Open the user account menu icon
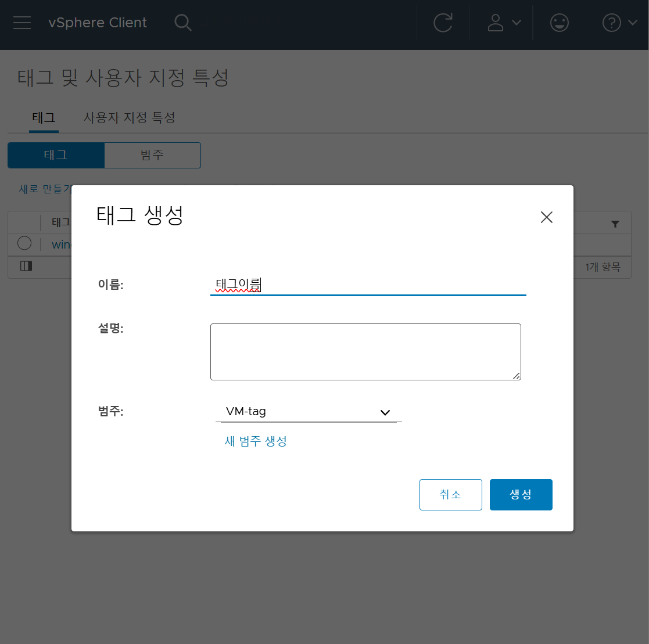The width and height of the screenshot is (649, 644). 495,22
